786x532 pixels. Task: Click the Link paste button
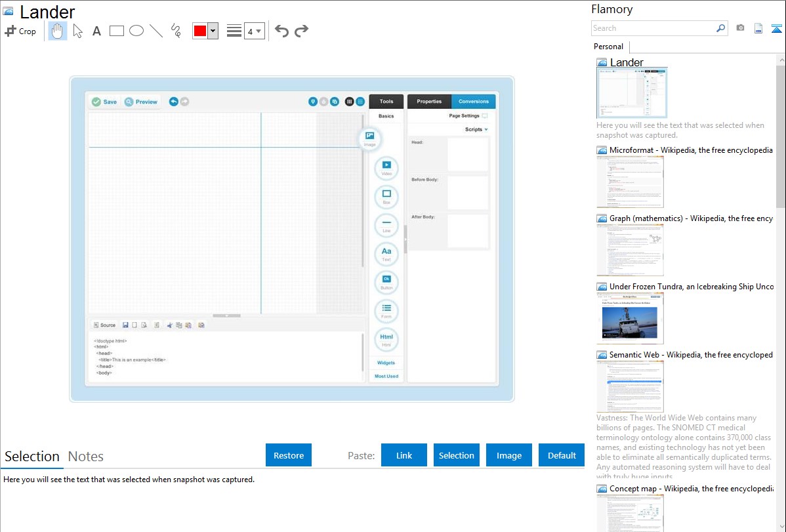404,455
